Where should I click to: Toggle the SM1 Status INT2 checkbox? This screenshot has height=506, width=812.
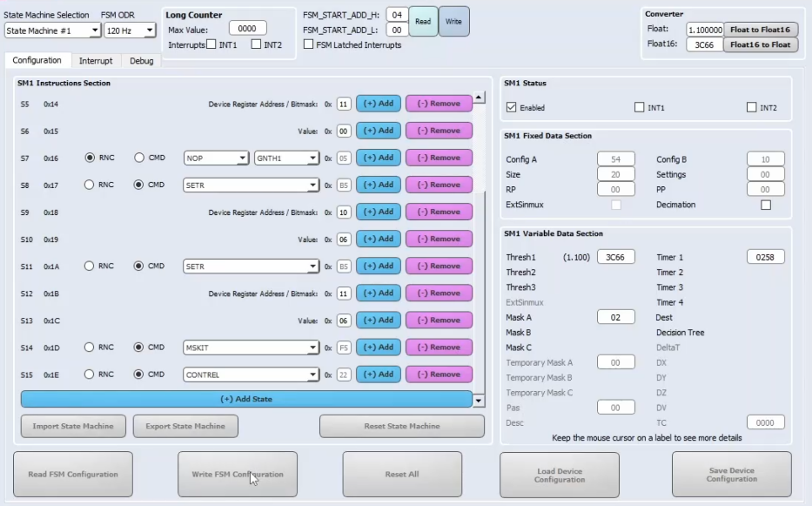(751, 107)
